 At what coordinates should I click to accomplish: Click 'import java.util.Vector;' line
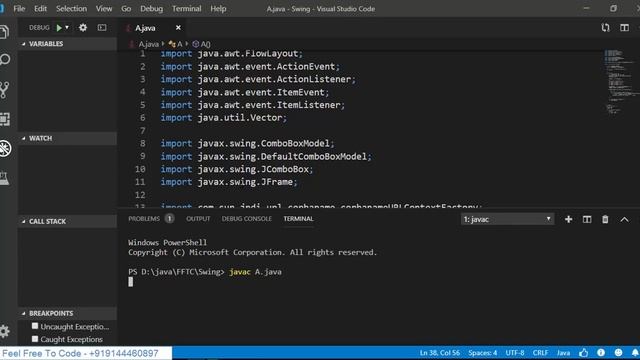[224, 118]
